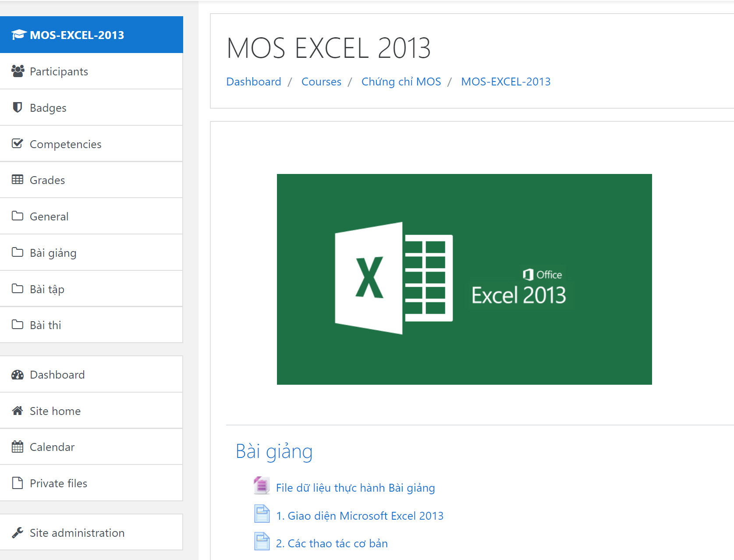Go to Badges in the sidebar
The height and width of the screenshot is (560, 734).
coord(92,107)
